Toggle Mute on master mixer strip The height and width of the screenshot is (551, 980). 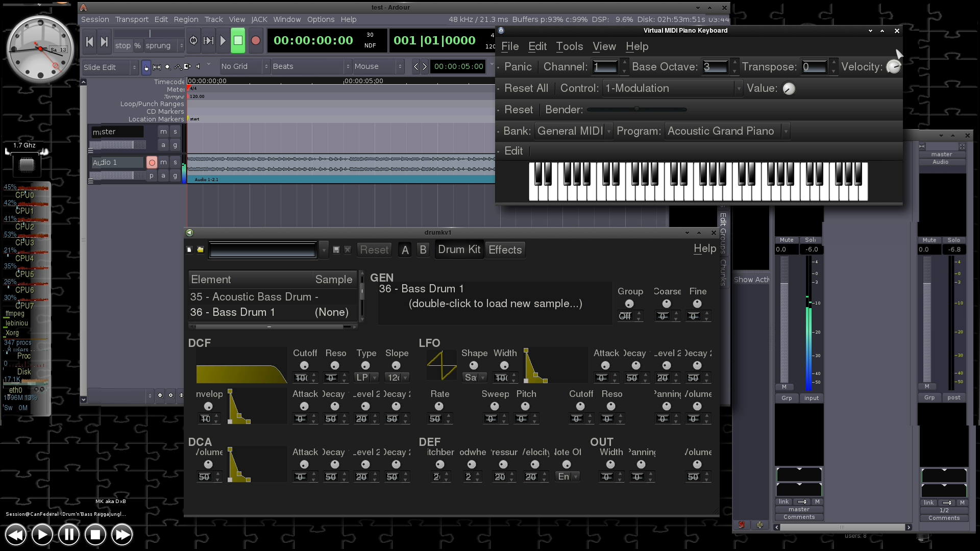point(787,240)
